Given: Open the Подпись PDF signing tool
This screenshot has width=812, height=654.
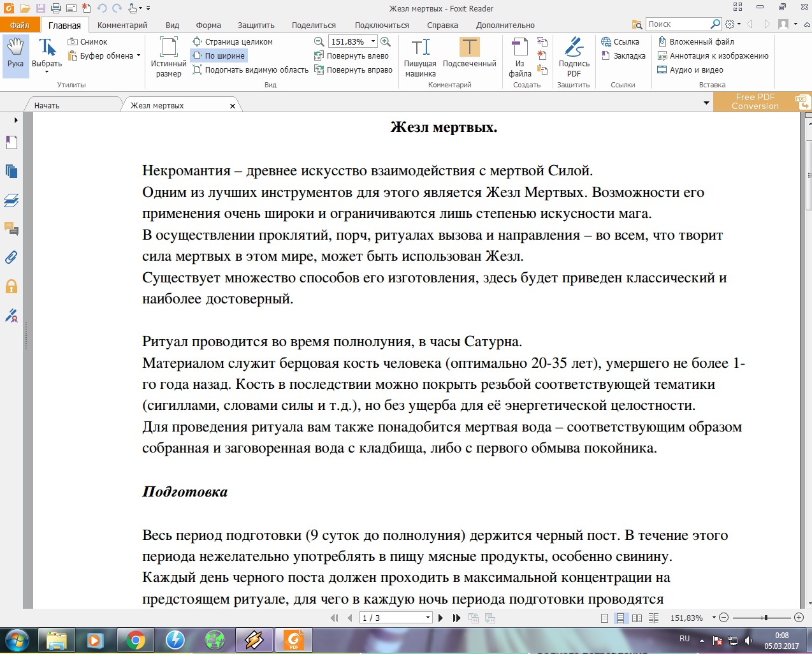Looking at the screenshot, I should tap(574, 57).
